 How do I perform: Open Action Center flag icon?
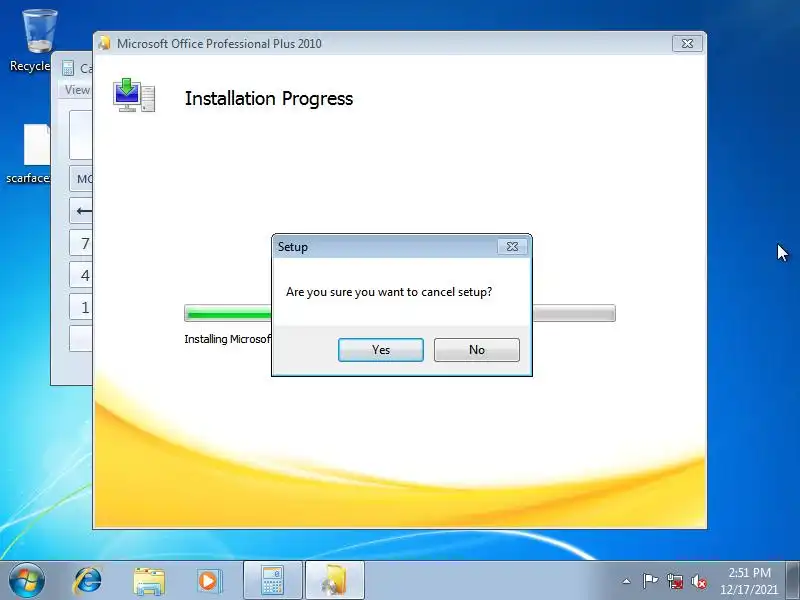(x=650, y=581)
